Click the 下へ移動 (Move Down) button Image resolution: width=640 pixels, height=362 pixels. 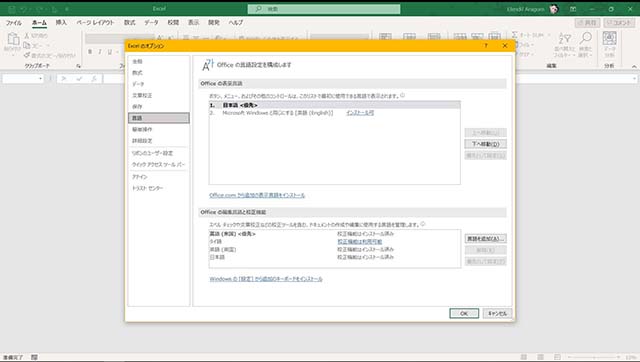(485, 144)
